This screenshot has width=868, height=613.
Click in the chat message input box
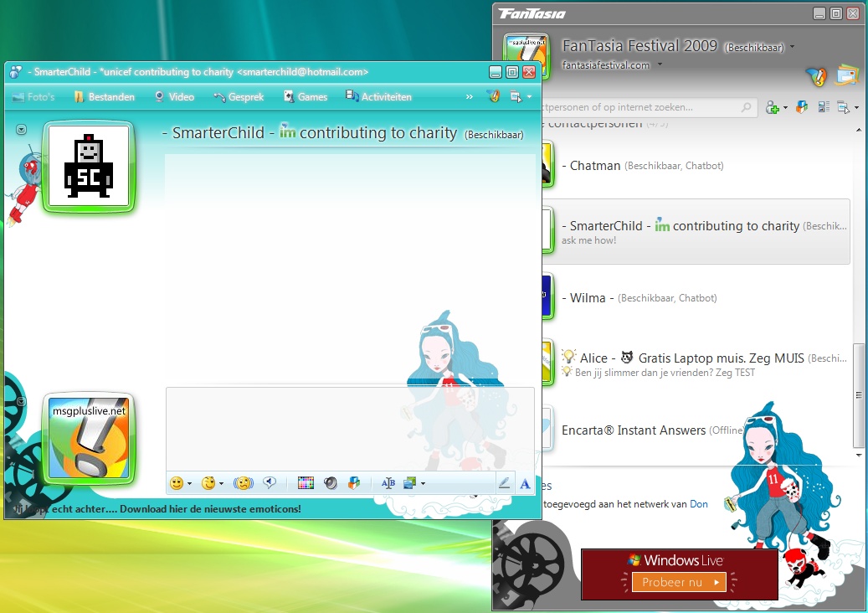pyautogui.click(x=350, y=429)
